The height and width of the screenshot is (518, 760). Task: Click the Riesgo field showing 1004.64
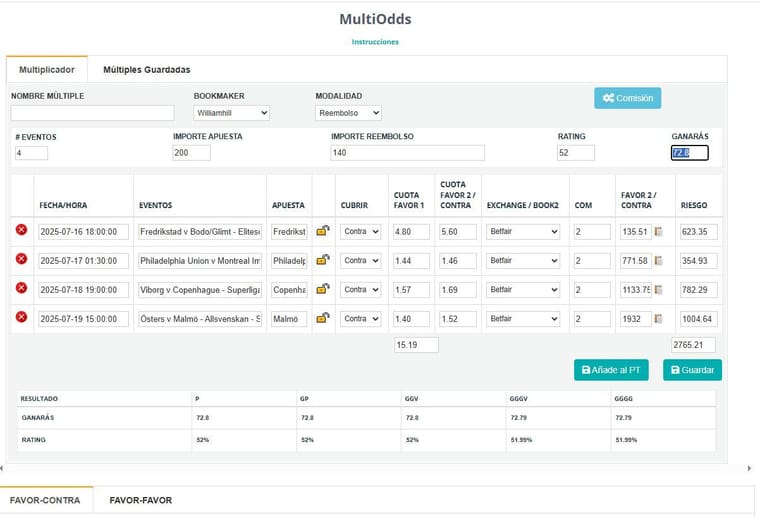(x=699, y=319)
